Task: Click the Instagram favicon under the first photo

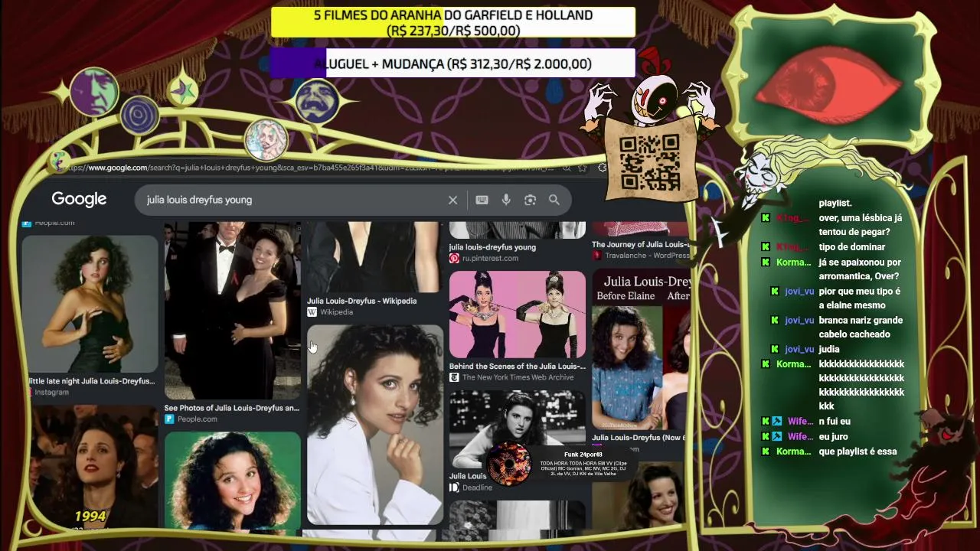Action: (x=29, y=392)
